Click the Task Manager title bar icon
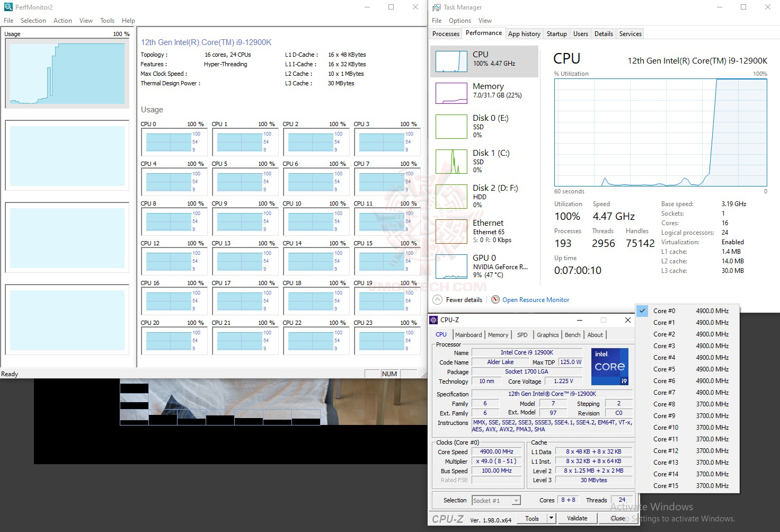780x532 pixels. tap(437, 7)
